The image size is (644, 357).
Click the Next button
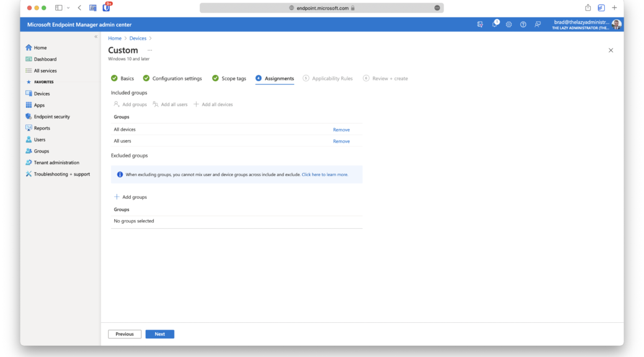(160, 334)
